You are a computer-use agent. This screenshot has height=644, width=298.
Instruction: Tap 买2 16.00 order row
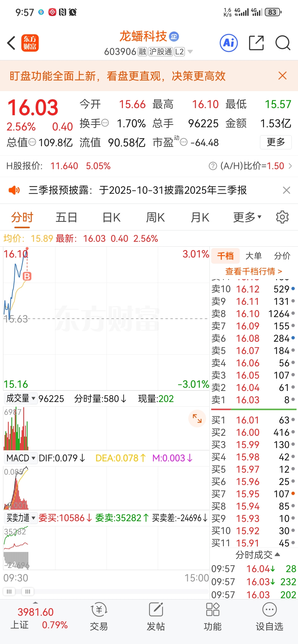pyautogui.click(x=253, y=432)
